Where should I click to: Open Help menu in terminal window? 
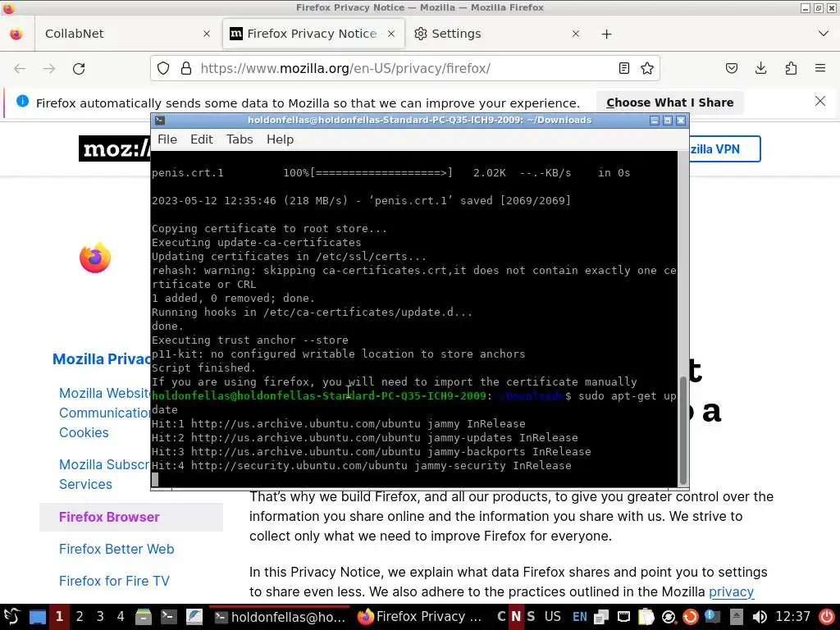pos(281,139)
